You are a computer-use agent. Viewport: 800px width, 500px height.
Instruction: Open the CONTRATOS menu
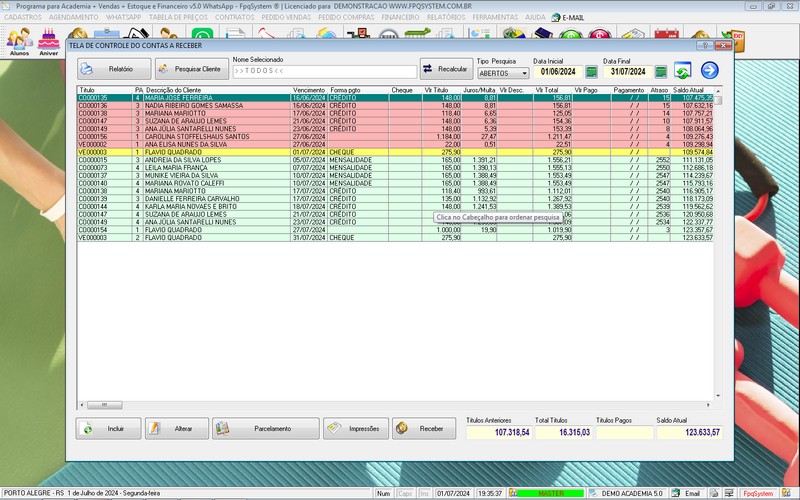pyautogui.click(x=235, y=17)
